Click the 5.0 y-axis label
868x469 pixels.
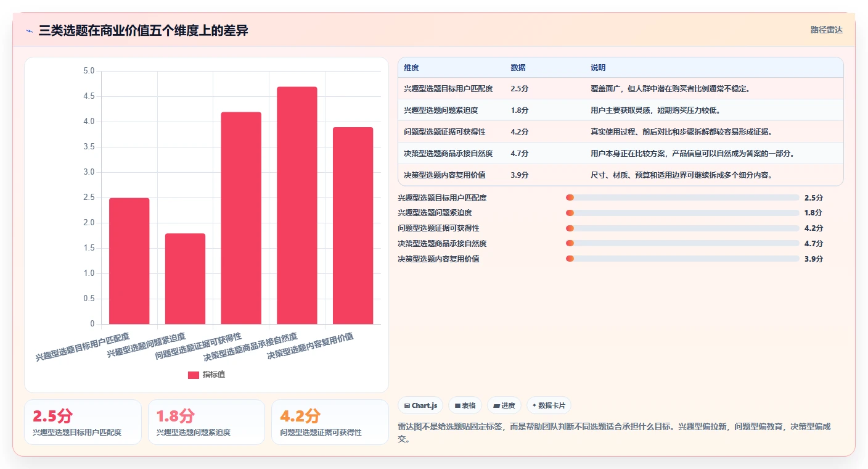89,71
